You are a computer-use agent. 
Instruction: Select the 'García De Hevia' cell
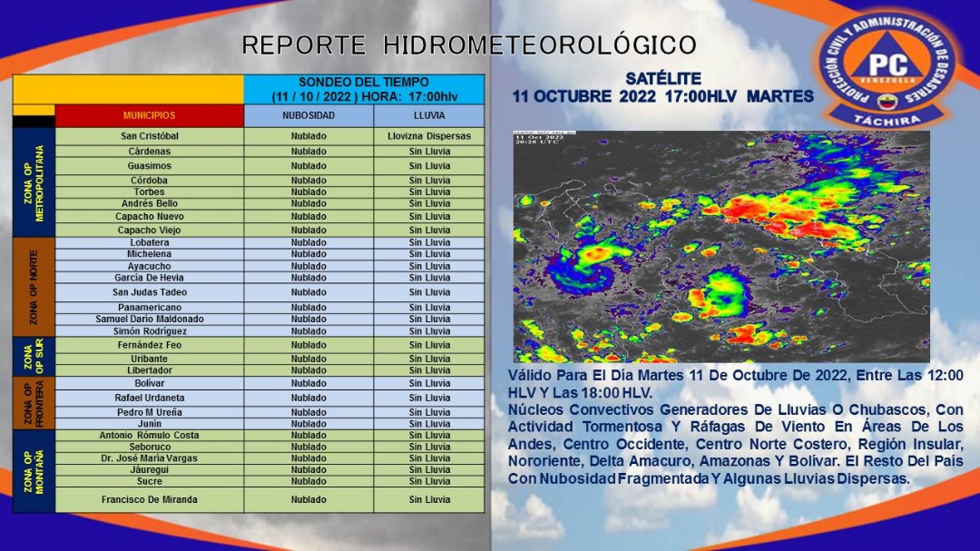(150, 278)
